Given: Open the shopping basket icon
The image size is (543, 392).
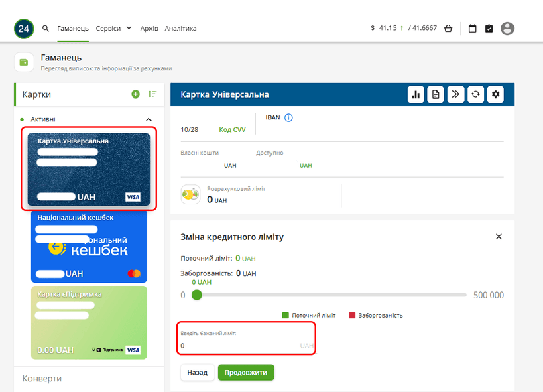Looking at the screenshot, I should point(448,29).
